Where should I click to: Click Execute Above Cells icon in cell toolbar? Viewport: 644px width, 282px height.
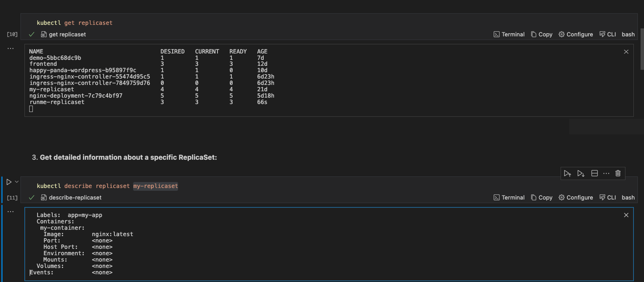567,174
